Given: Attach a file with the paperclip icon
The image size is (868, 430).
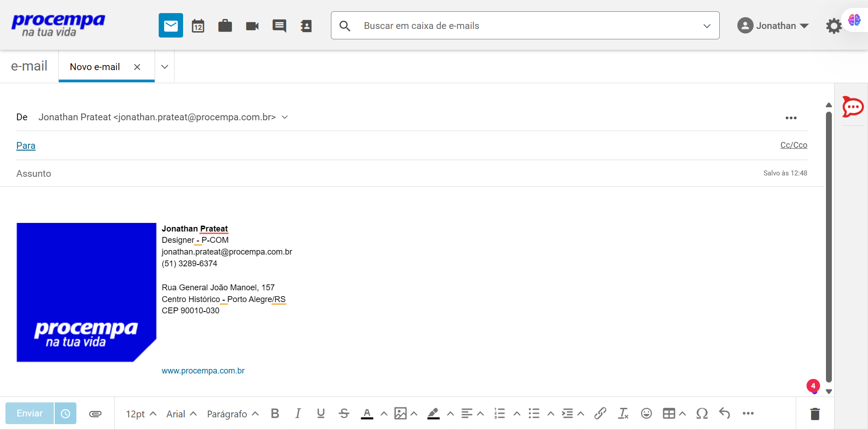Looking at the screenshot, I should point(95,413).
